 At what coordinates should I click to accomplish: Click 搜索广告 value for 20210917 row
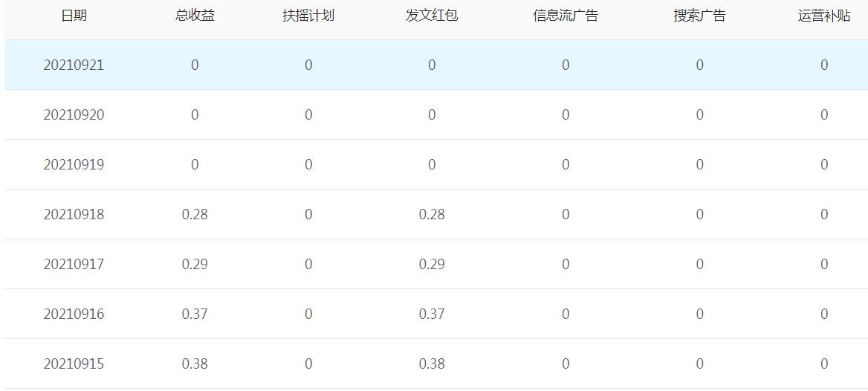pos(700,265)
